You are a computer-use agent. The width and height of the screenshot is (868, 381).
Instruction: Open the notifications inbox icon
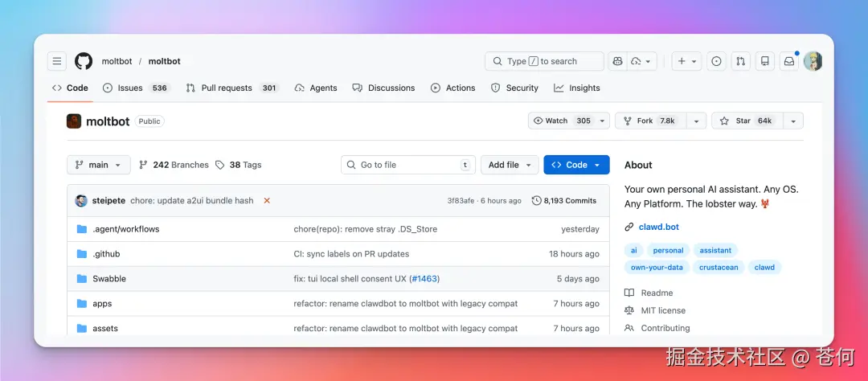(x=789, y=61)
